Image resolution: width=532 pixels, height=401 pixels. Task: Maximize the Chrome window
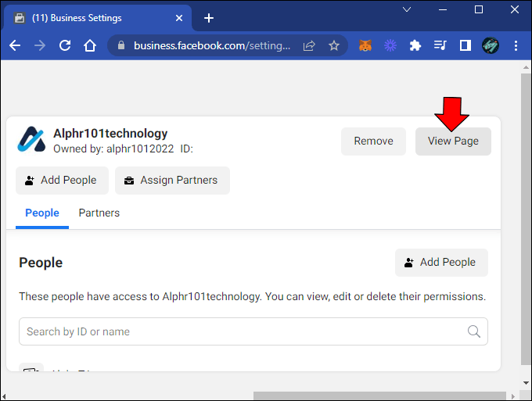(x=478, y=9)
